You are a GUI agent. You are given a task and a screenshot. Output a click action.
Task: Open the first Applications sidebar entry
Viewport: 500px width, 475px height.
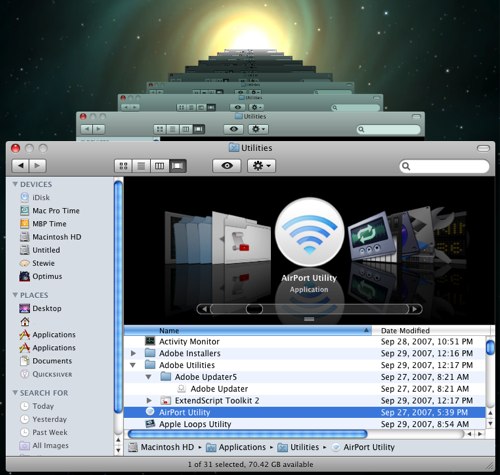[x=48, y=335]
